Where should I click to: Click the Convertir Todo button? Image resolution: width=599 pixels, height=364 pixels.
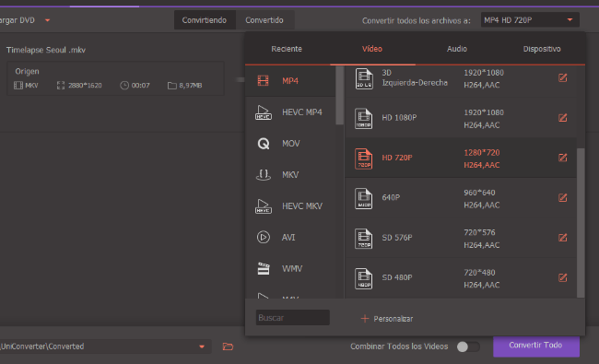tap(536, 346)
